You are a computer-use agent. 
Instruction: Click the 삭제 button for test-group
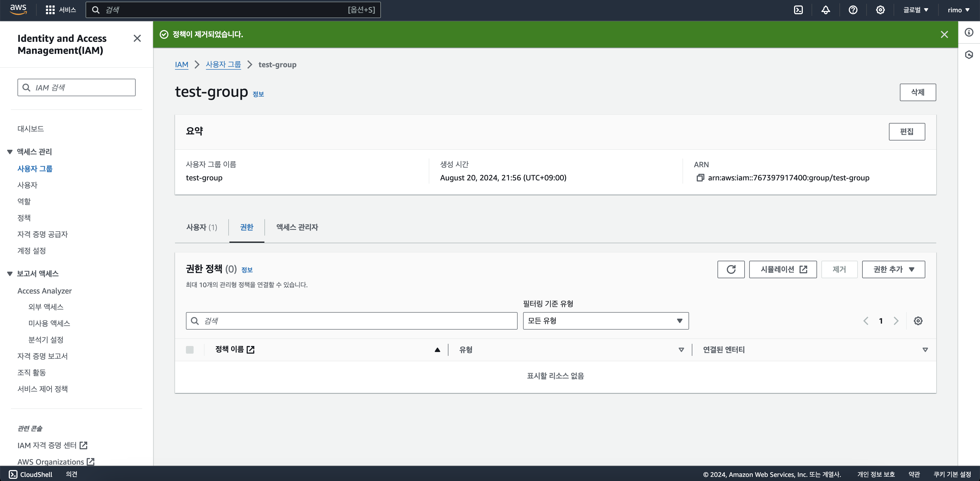[x=918, y=92]
